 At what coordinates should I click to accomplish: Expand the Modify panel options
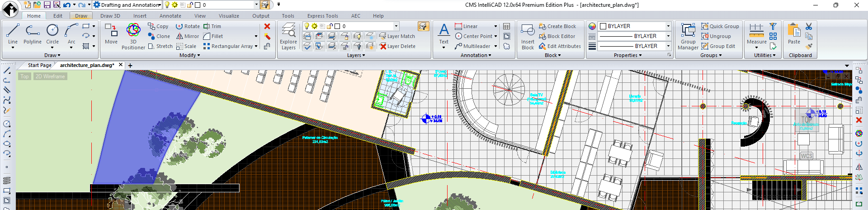190,55
